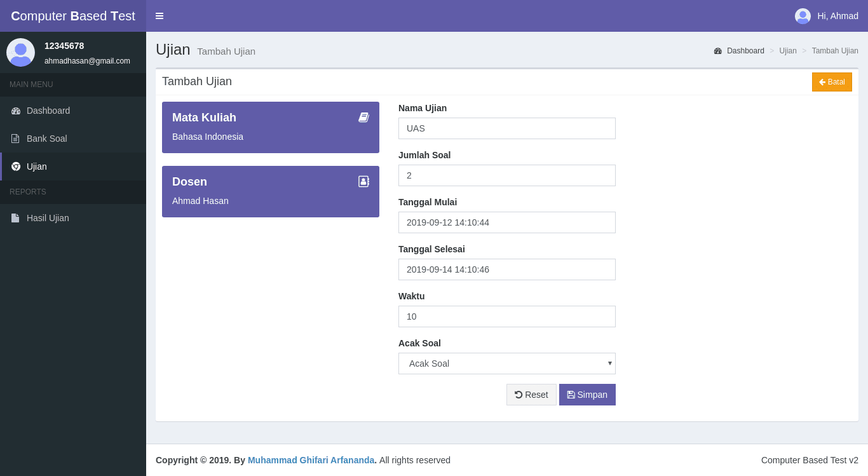
Task: Open Muhammad Ghifari Arfananda footer link
Action: pos(311,460)
